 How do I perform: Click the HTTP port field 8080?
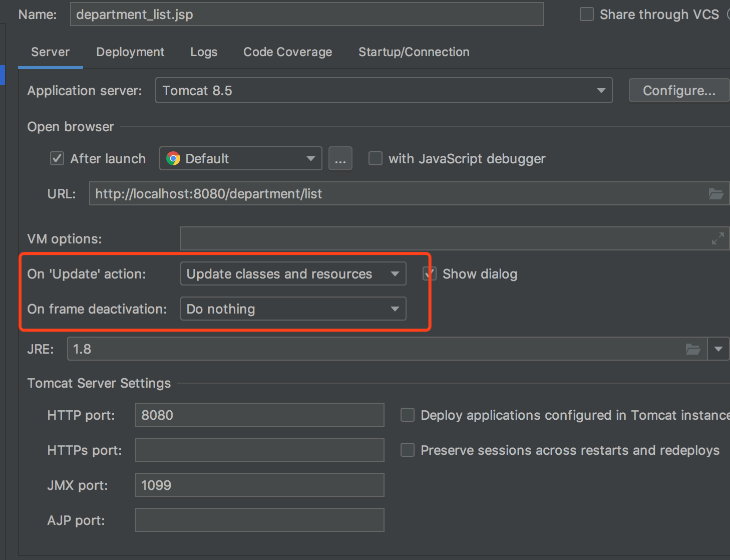(260, 415)
